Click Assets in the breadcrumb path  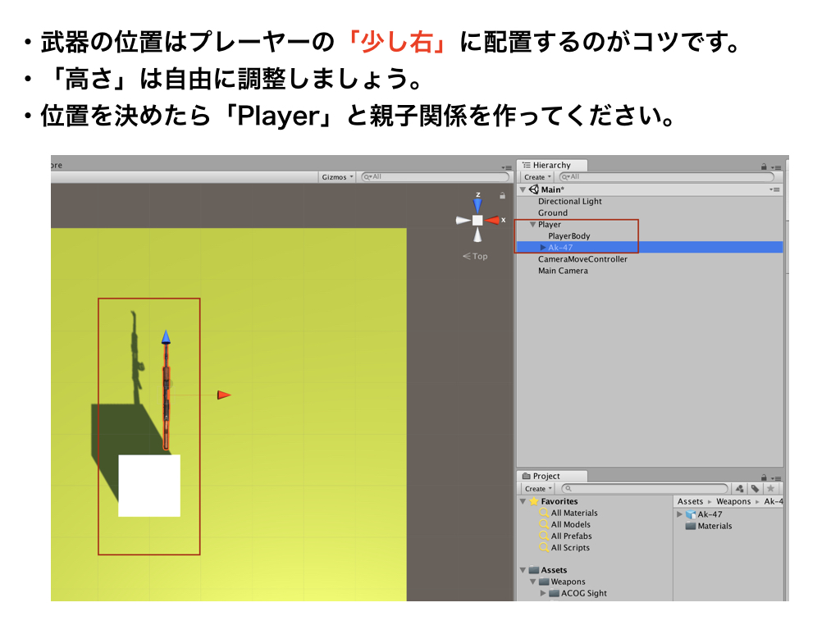pos(690,501)
